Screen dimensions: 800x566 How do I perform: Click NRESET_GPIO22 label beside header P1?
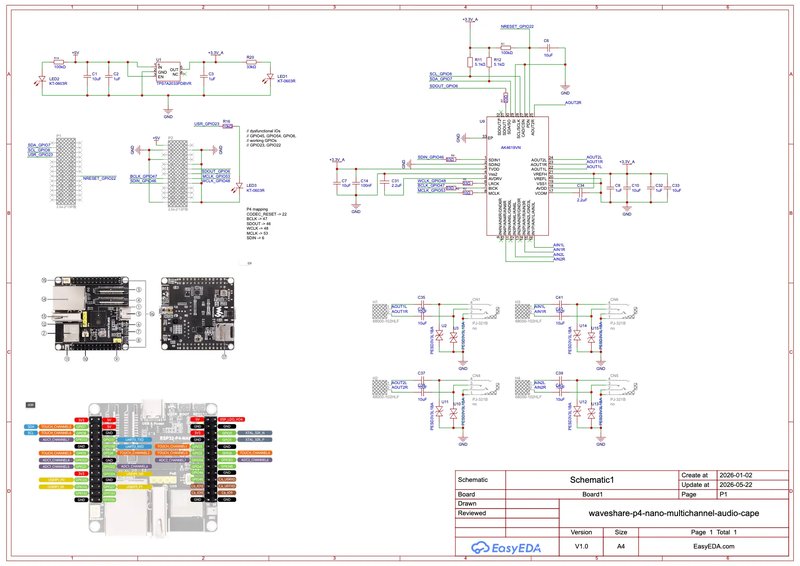pyautogui.click(x=99, y=179)
